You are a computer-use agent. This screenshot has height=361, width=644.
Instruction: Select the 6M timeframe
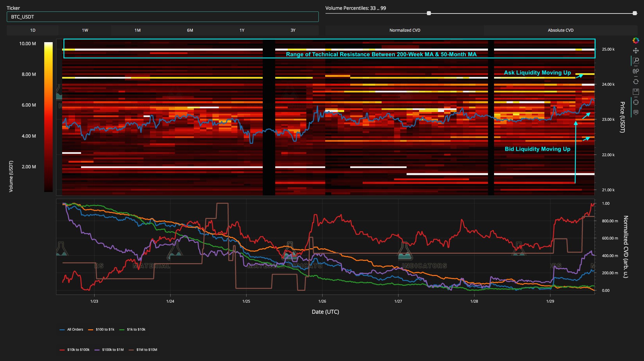[190, 30]
